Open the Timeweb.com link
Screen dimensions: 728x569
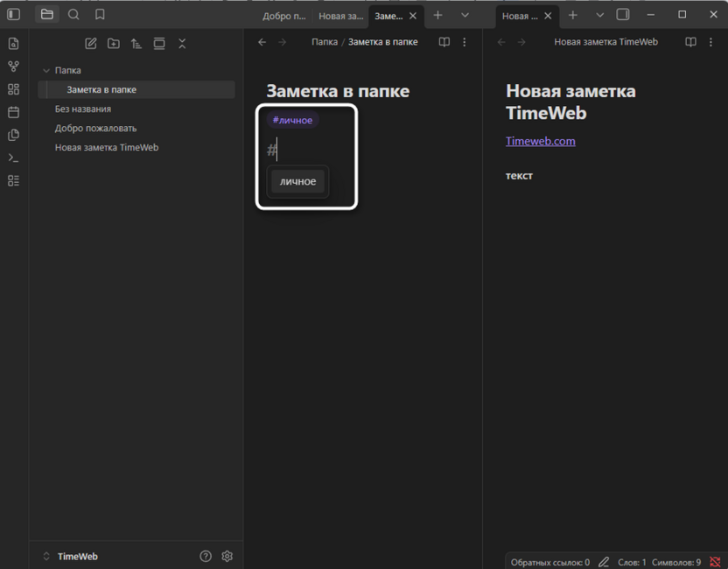point(541,141)
